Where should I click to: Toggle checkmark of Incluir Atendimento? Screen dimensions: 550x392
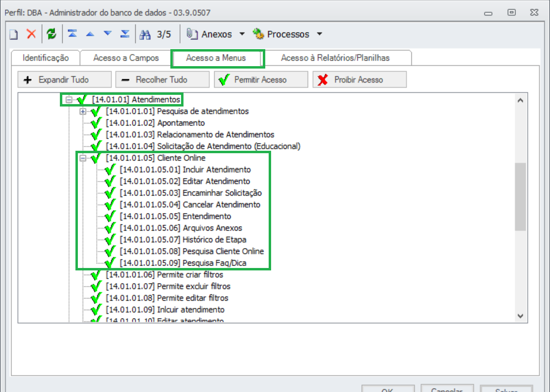click(110, 170)
